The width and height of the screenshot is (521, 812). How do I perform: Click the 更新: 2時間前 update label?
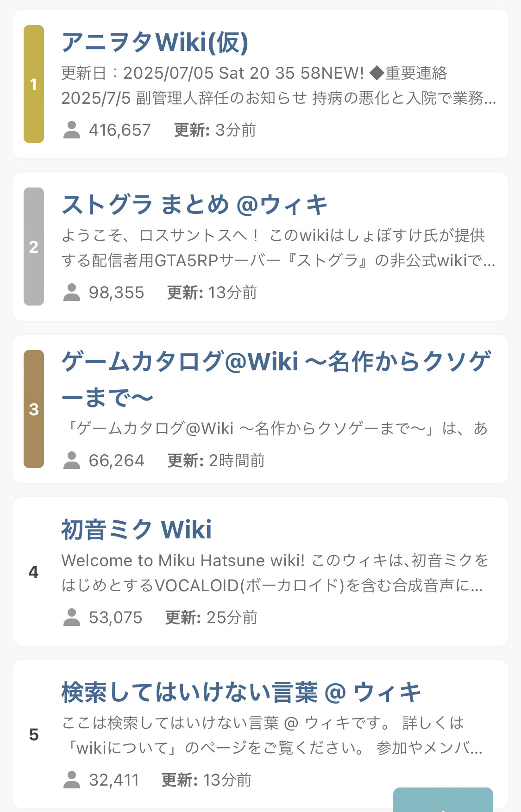click(x=216, y=461)
